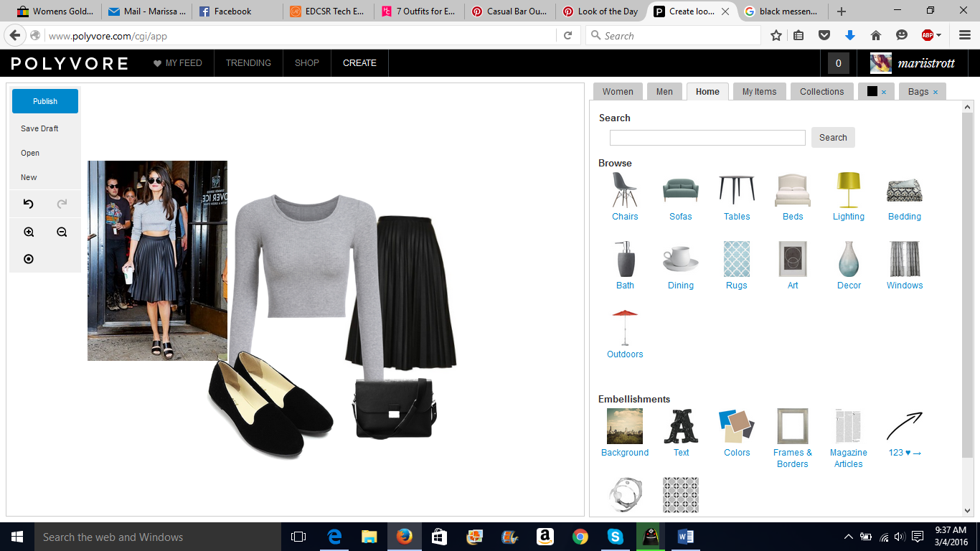Click the item search input field
Image resolution: width=980 pixels, height=551 pixels.
707,138
